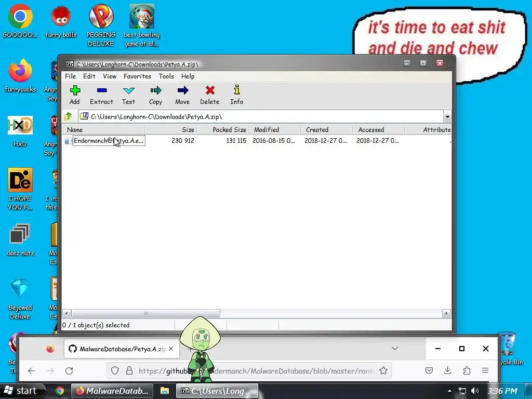Screen dimensions: 532x399
Task: Open the furrycucks Firefox desktop icon
Action: tap(20, 75)
